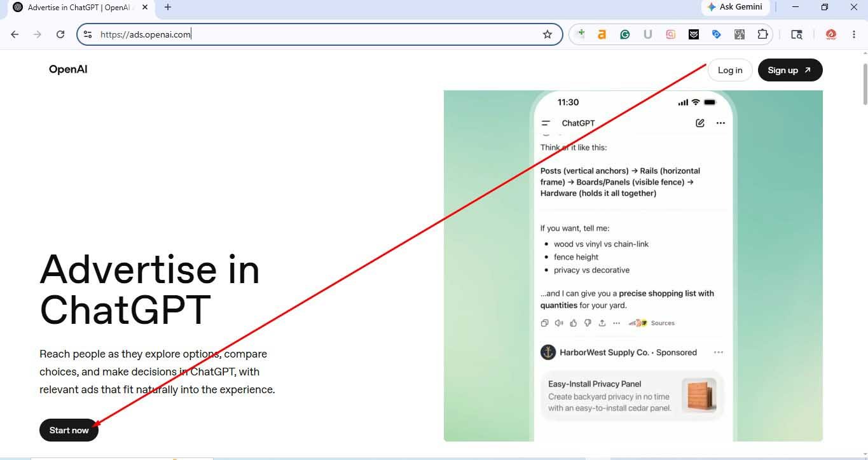Viewport: 868px width, 460px height.
Task: Click the Start now button
Action: [x=69, y=430]
